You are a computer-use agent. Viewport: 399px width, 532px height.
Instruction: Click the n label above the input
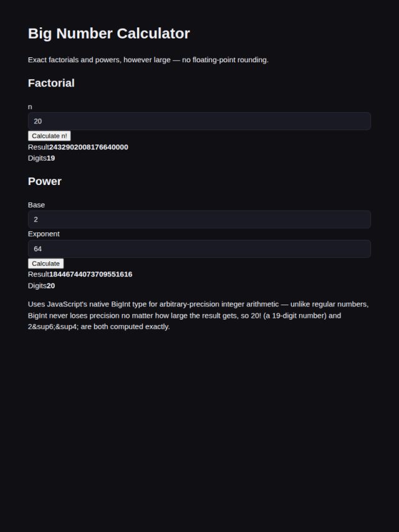pyautogui.click(x=30, y=107)
